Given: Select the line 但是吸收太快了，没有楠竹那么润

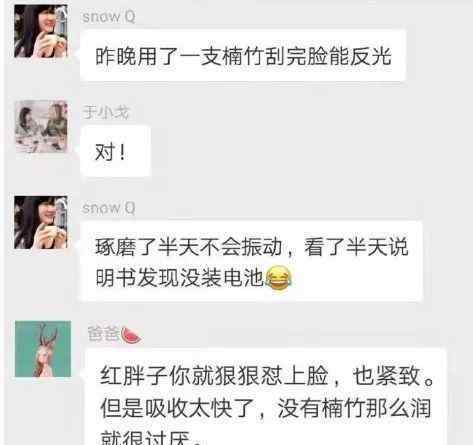Looking at the screenshot, I should tap(266, 408).
